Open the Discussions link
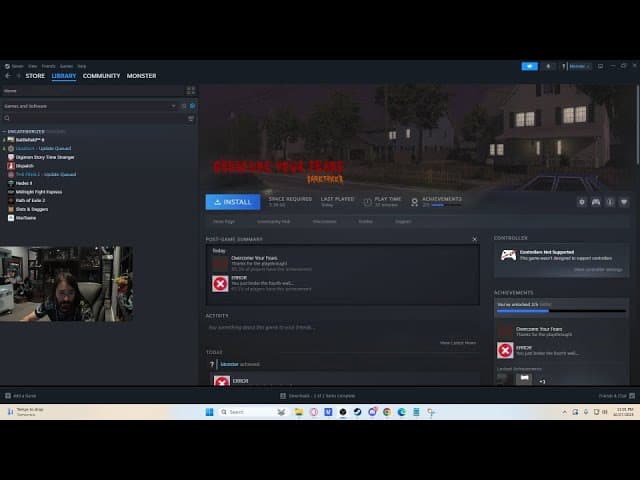This screenshot has width=640, height=480. click(324, 222)
